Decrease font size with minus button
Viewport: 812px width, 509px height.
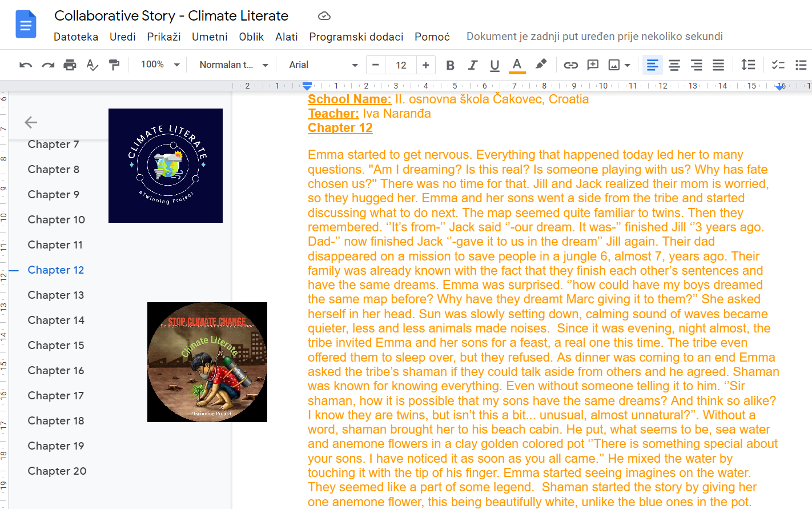click(x=375, y=65)
